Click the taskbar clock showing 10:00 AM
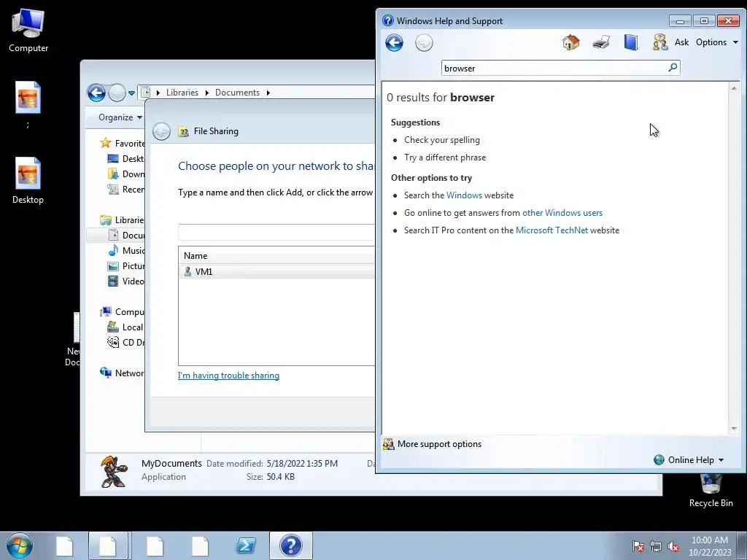The width and height of the screenshot is (747, 560). (710, 546)
